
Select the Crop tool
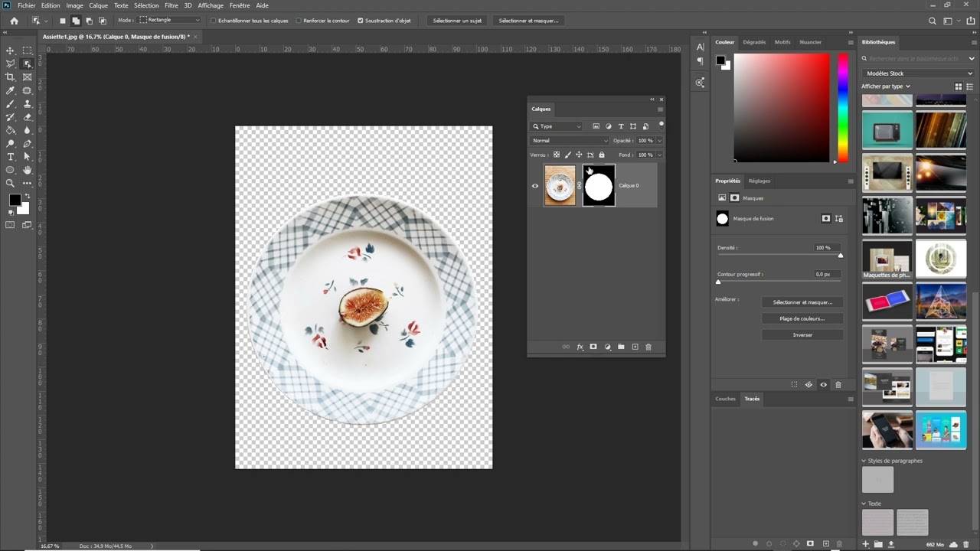(11, 77)
